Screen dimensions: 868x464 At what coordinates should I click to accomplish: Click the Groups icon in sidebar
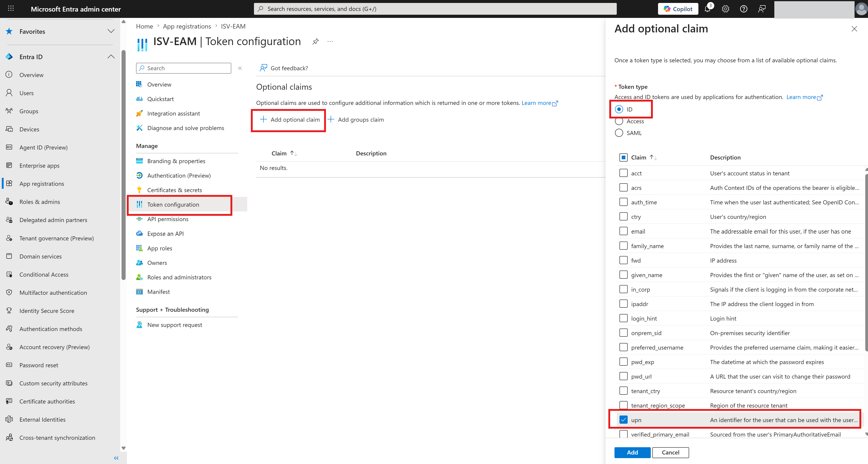[x=9, y=111]
